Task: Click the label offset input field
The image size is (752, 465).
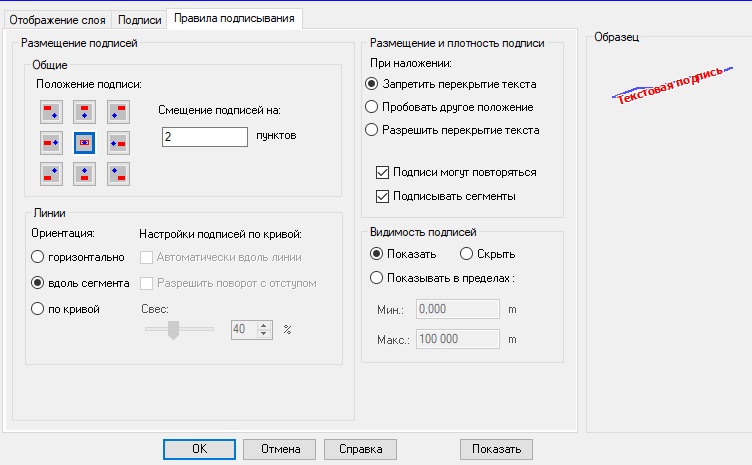Action: pyautogui.click(x=204, y=135)
